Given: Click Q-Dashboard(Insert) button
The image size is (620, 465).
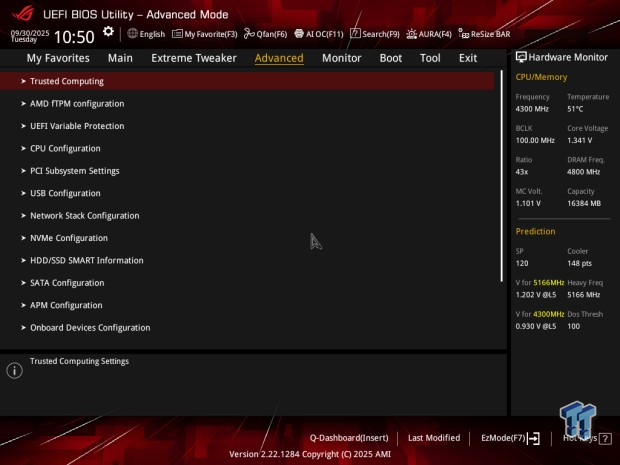Looking at the screenshot, I should (x=348, y=438).
